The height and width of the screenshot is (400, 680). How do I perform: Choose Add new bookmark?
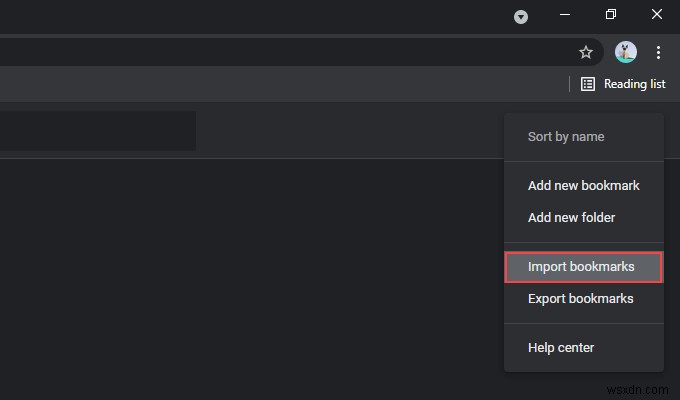coord(583,185)
